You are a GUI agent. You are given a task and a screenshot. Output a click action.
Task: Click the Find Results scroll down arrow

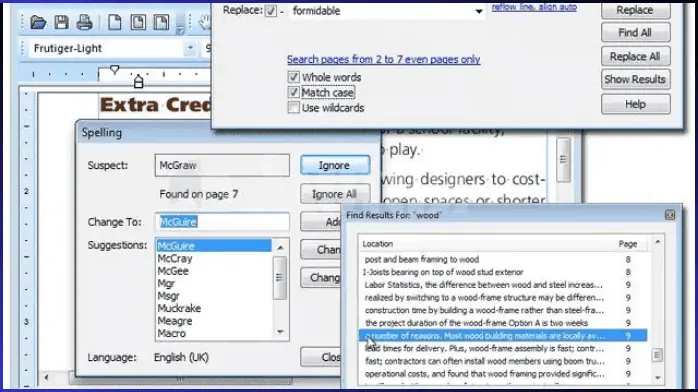(x=657, y=378)
